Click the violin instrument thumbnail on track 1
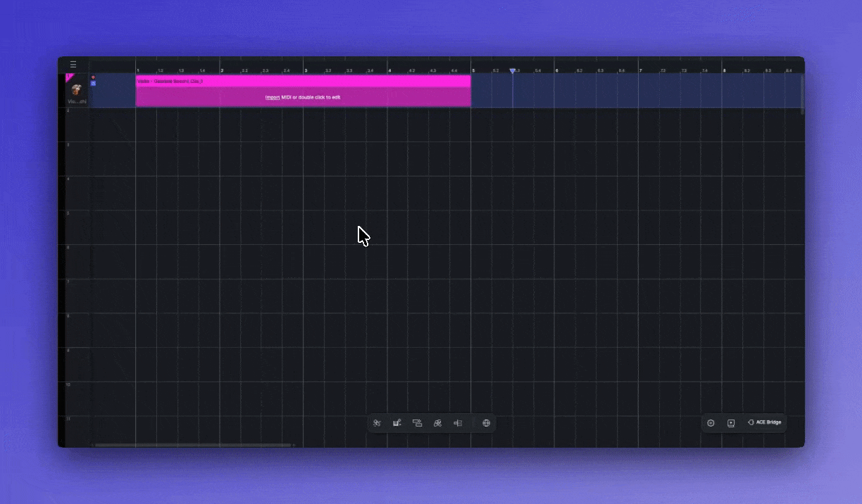 77,90
